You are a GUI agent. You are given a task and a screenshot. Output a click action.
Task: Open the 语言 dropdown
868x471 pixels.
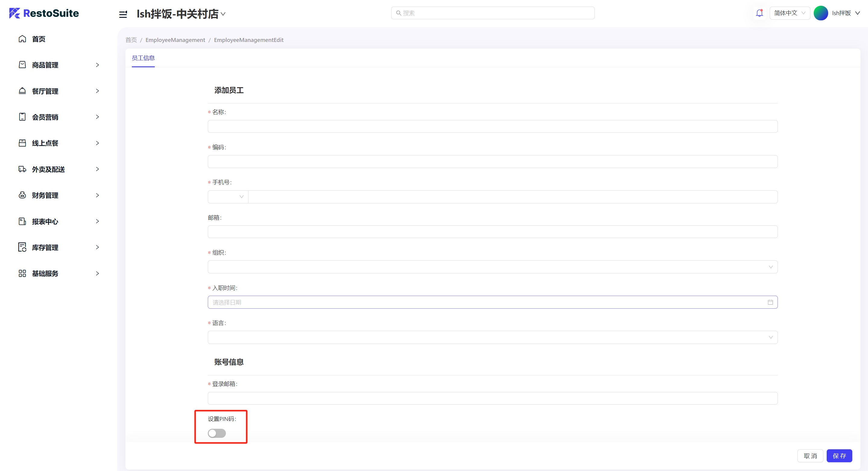pos(493,338)
